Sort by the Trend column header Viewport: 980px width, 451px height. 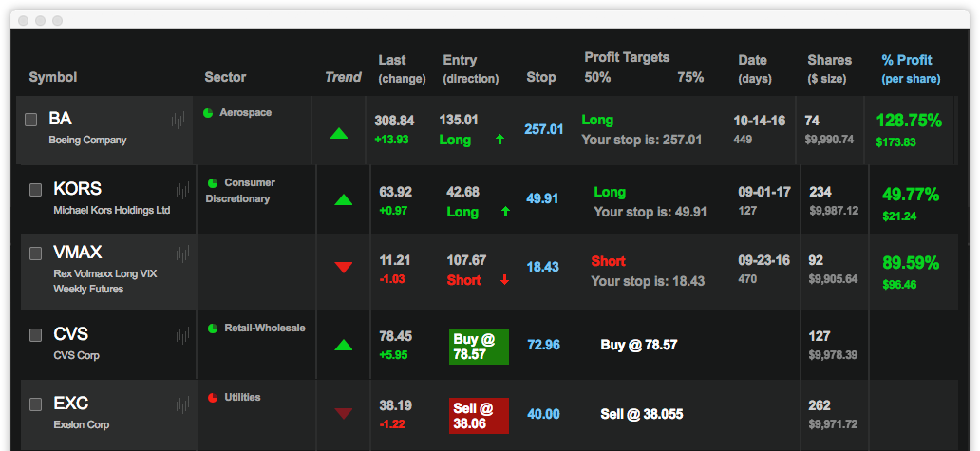(343, 78)
